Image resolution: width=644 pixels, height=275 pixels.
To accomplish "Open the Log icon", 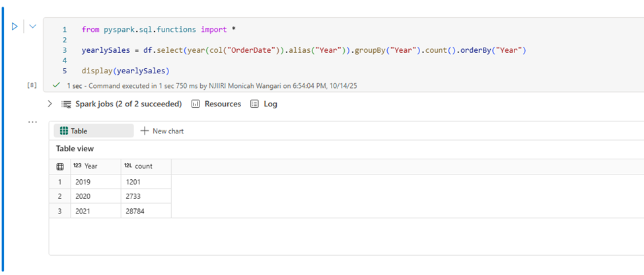I will pos(254,104).
